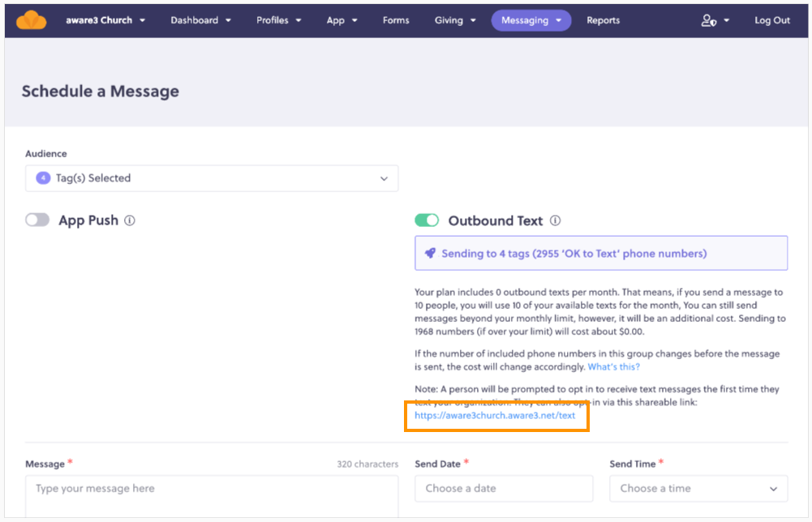Click the Send Date field
The width and height of the screenshot is (812, 522).
pyautogui.click(x=504, y=489)
